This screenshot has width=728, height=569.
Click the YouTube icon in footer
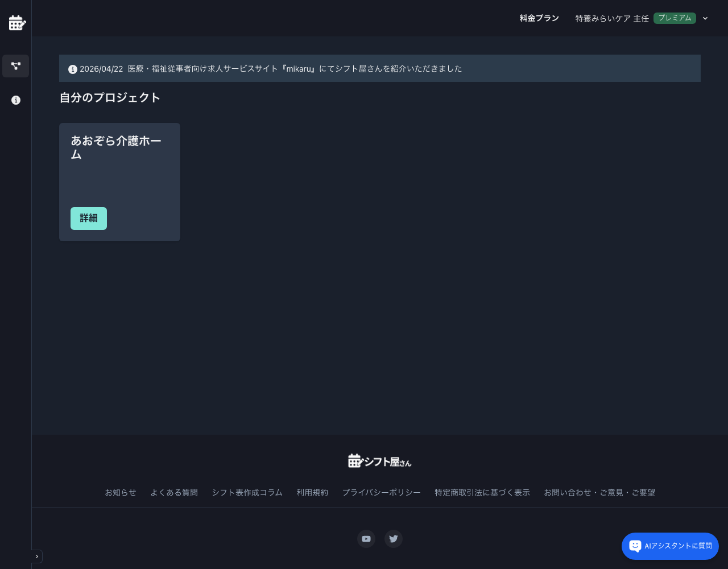[366, 539]
